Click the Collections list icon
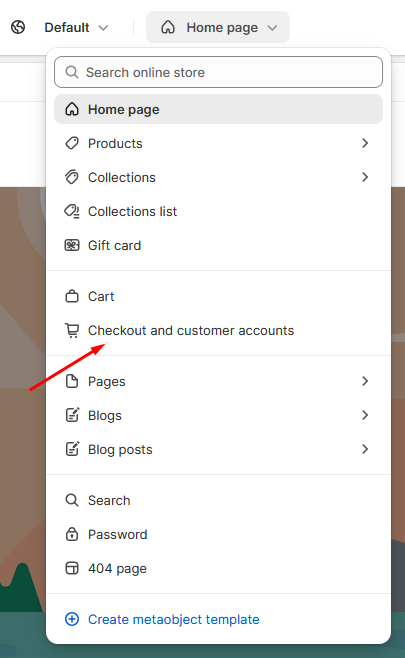Screen dimensions: 405x658 point(72,211)
